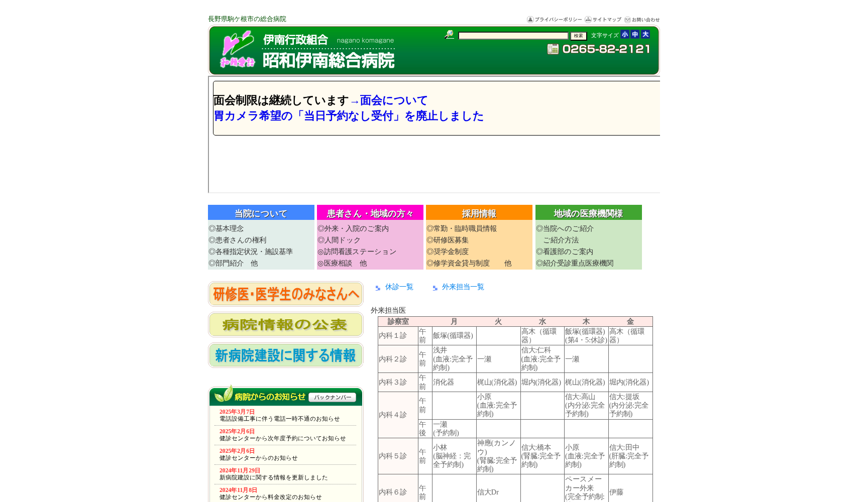Click inside the search input field
Image resolution: width=868 pixels, height=502 pixels.
pyautogui.click(x=512, y=35)
